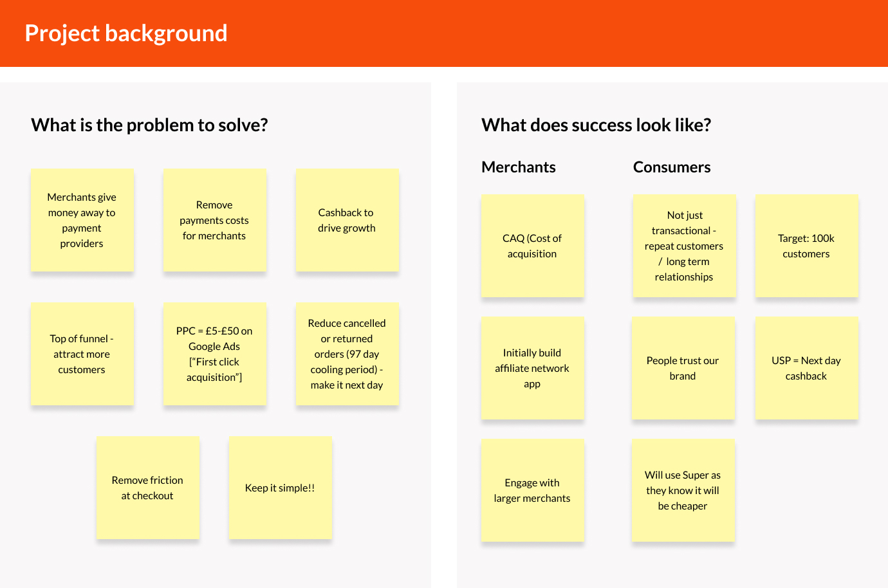Pick the 'Top of funnel' sticky note

click(82, 354)
